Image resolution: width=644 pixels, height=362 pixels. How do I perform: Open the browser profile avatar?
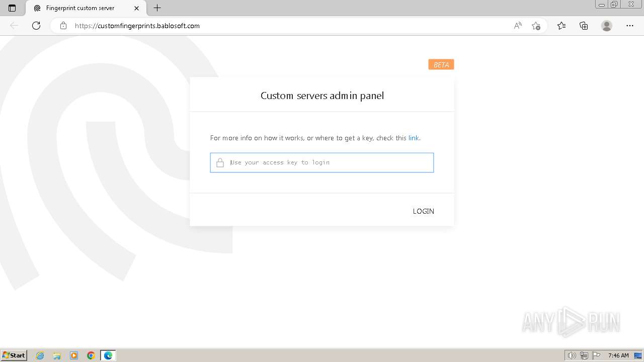(607, 26)
